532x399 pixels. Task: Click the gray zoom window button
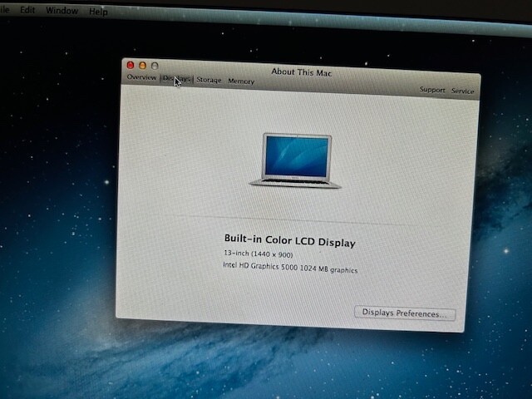coord(155,66)
